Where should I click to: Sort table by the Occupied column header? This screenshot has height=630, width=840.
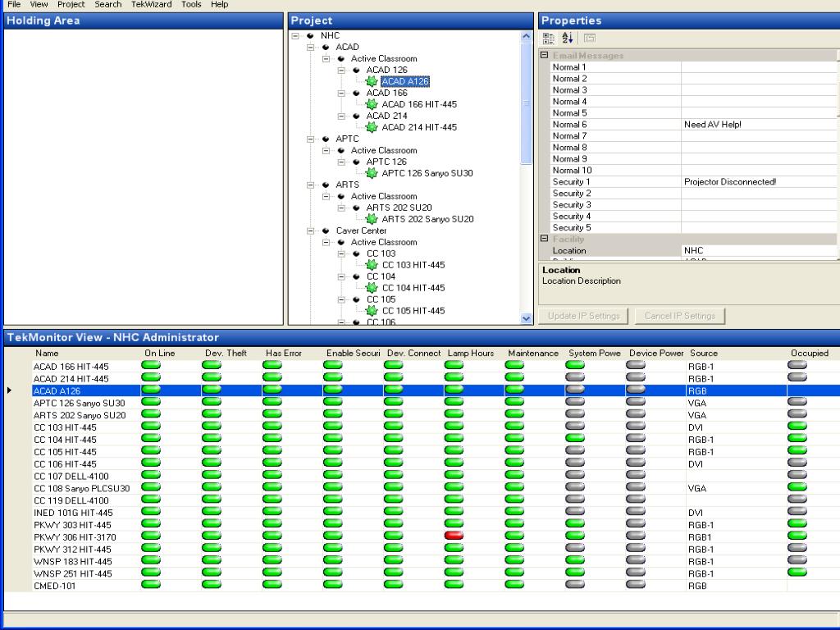point(810,353)
